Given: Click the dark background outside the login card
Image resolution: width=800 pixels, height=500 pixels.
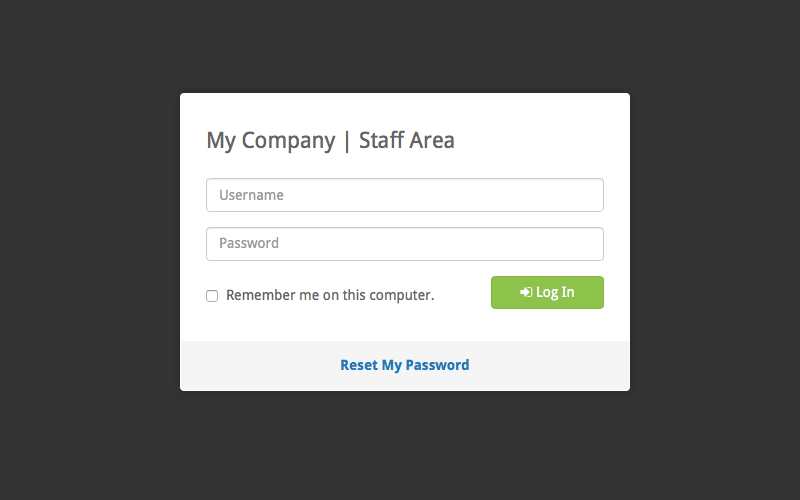Looking at the screenshot, I should [x=90, y=250].
